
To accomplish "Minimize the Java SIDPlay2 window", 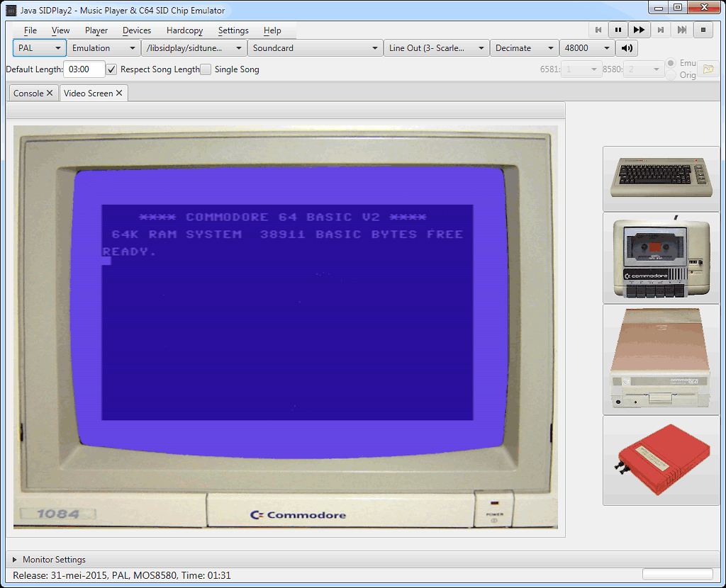I will [659, 7].
